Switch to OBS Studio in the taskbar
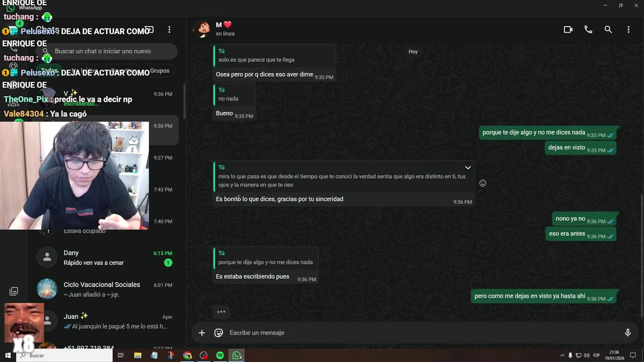The image size is (644, 362). (204, 355)
